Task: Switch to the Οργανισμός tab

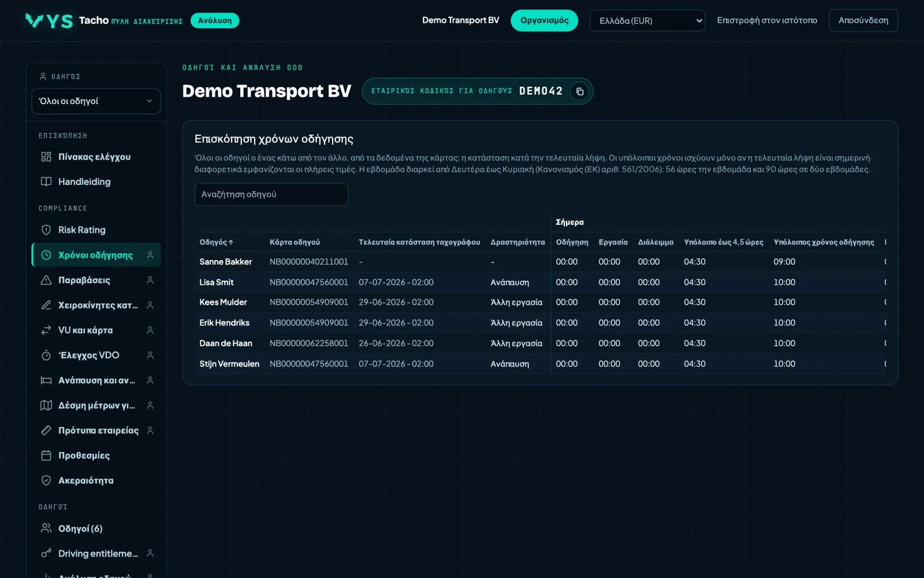Action: tap(544, 21)
